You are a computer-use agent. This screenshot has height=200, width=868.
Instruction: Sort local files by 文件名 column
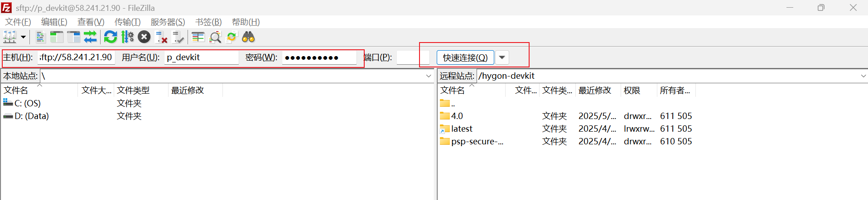coord(39,90)
